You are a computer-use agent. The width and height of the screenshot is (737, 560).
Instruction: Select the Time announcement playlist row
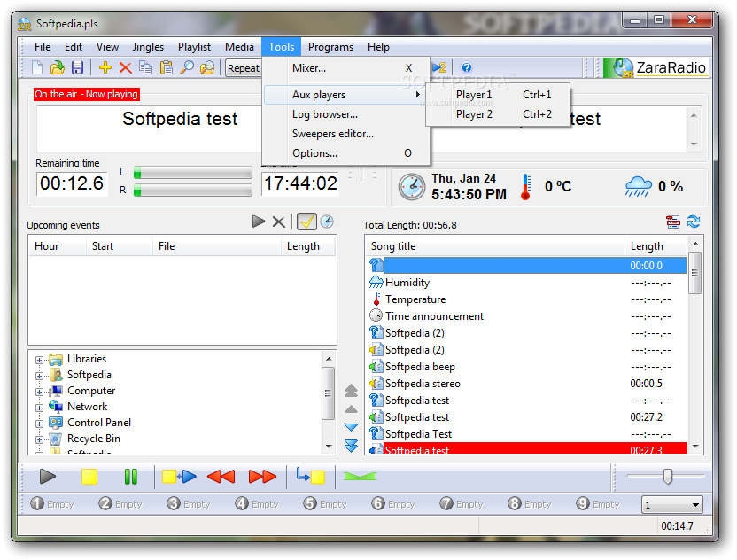[526, 316]
